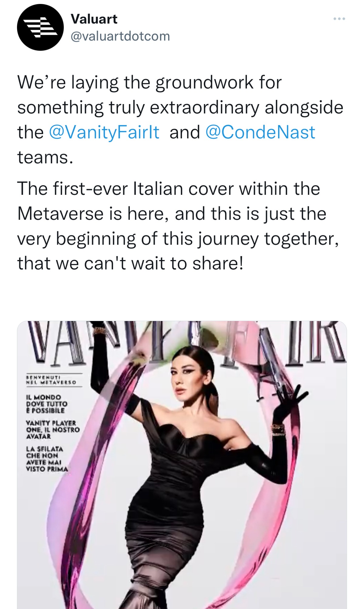
Task: Open the tweet's three-dot more options menu
Action: pyautogui.click(x=339, y=19)
